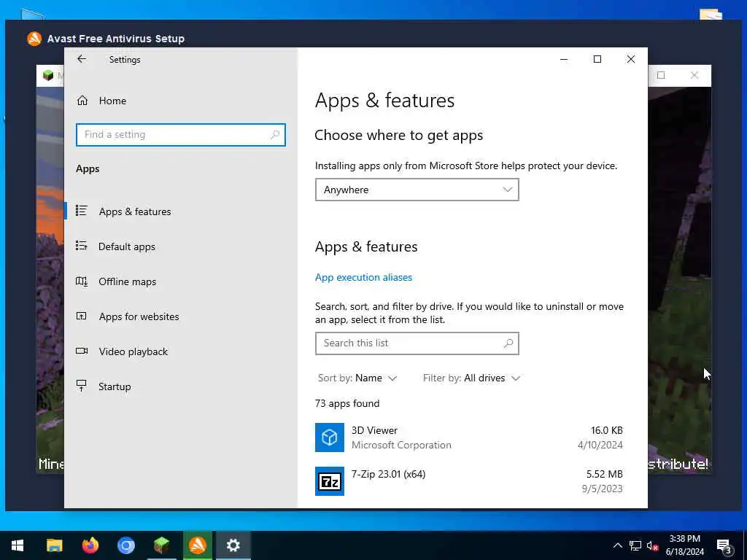Click the magnifier in Search this list
Viewport: 747px width, 560px height.
(x=508, y=343)
